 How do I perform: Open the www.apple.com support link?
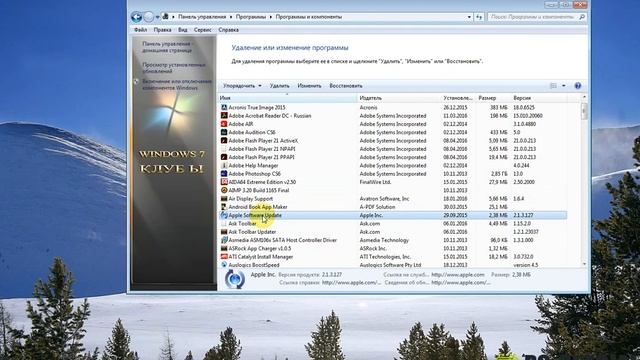(x=458, y=275)
